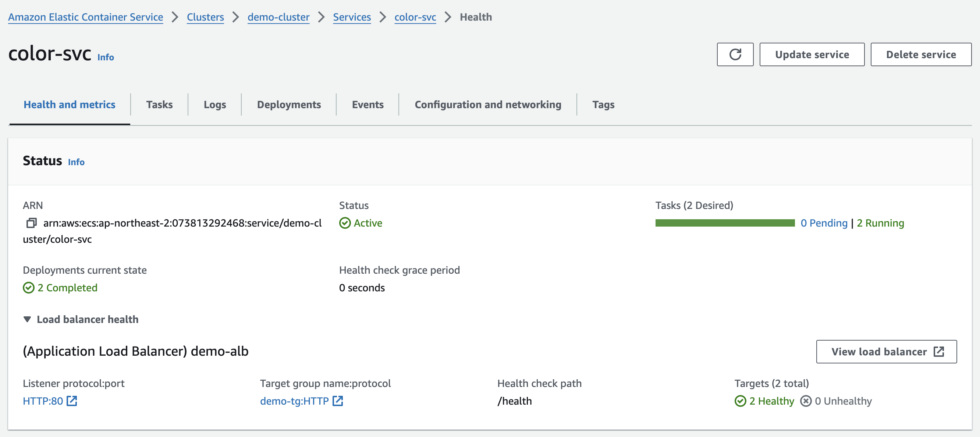
Task: Open the Deployments tab
Action: pyautogui.click(x=289, y=104)
